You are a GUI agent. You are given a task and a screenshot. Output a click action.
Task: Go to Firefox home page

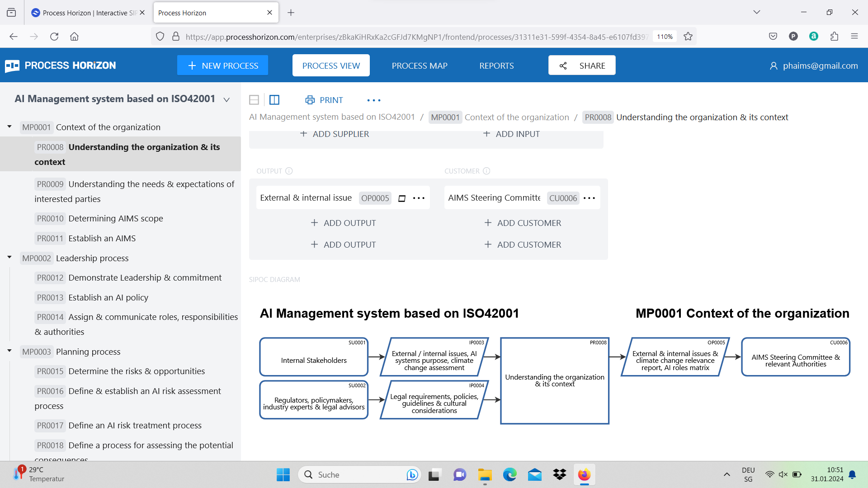click(74, 37)
